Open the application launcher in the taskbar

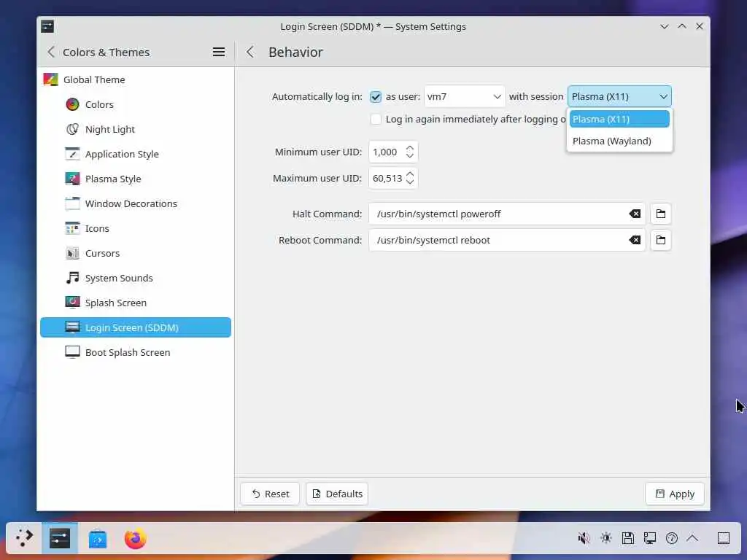(24, 538)
